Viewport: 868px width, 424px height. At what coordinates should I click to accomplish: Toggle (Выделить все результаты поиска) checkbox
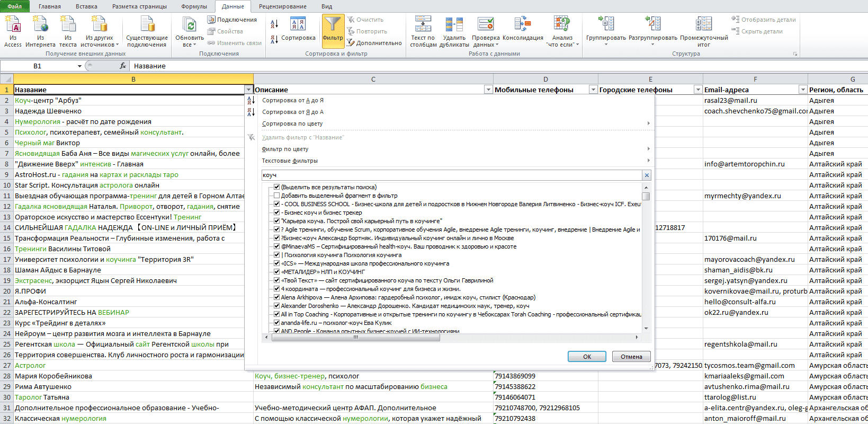[x=276, y=187]
